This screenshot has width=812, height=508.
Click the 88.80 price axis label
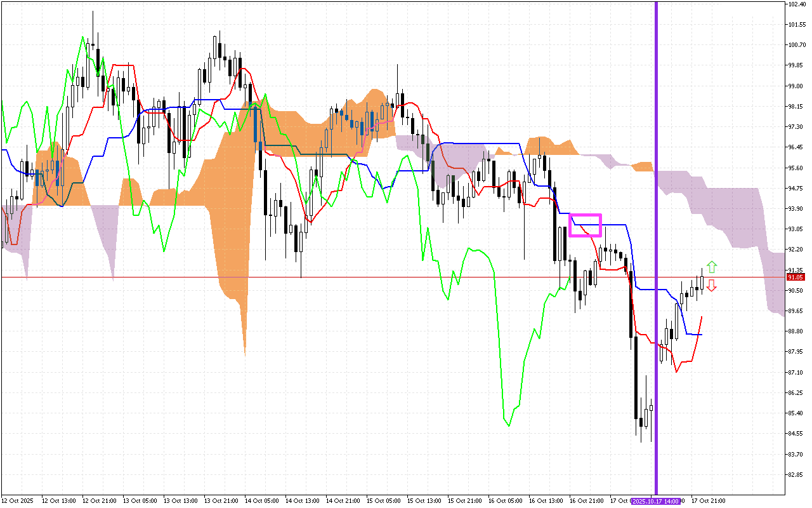point(797,331)
